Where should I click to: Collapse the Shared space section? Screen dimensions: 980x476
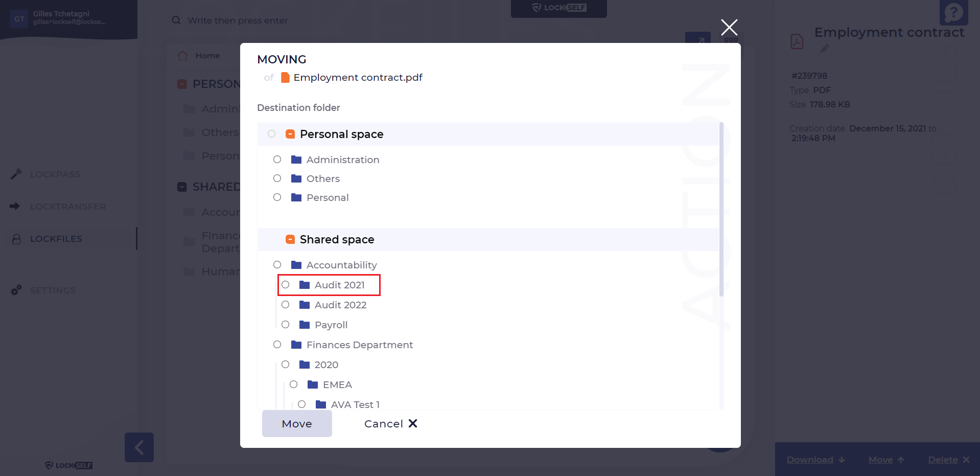click(290, 239)
